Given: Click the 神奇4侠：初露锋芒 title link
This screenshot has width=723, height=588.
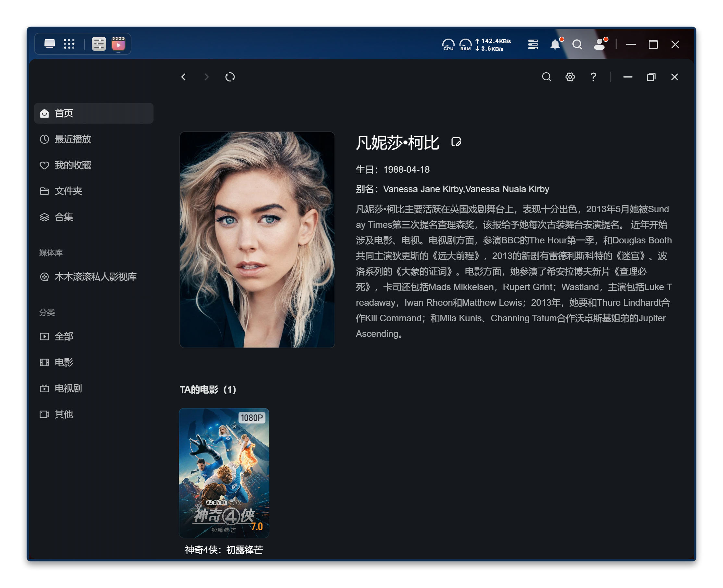Looking at the screenshot, I should 224,550.
